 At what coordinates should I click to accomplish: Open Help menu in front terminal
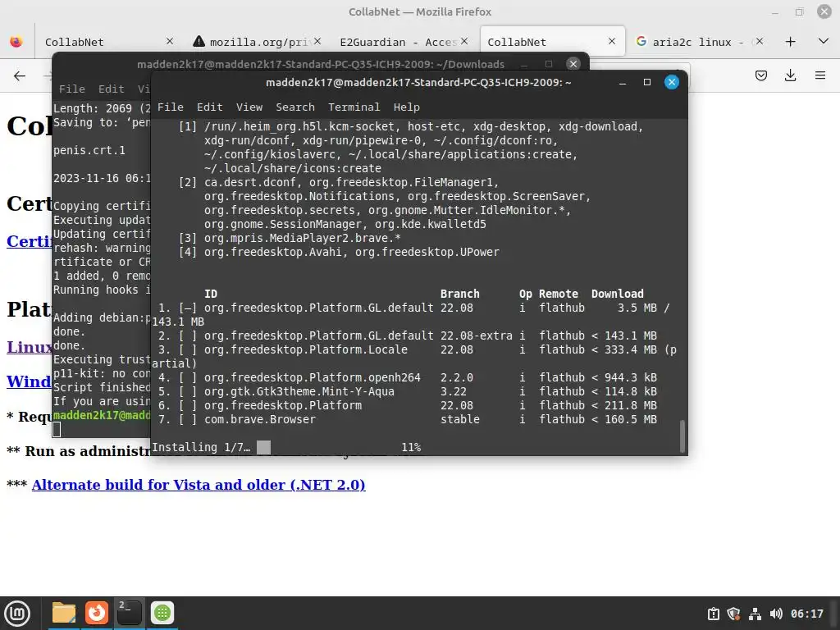(x=407, y=107)
